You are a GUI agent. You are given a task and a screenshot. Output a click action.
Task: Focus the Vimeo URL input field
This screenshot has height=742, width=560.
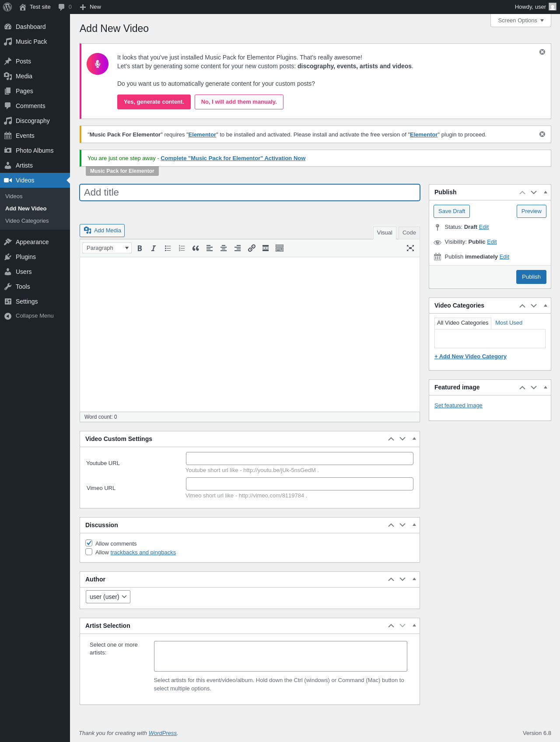click(x=300, y=484)
